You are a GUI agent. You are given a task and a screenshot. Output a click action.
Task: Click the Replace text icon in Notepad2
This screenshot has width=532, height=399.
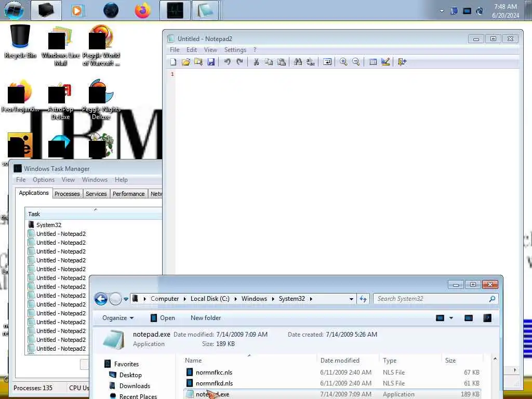tap(311, 62)
